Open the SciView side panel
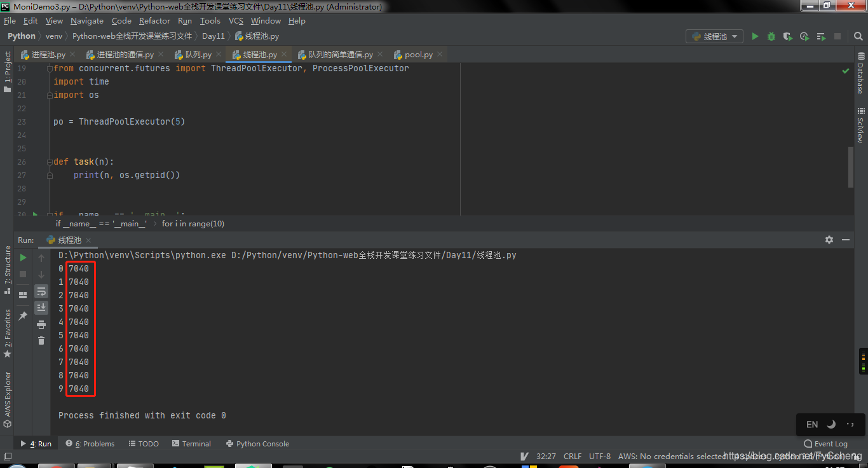This screenshot has height=468, width=868. tap(860, 125)
